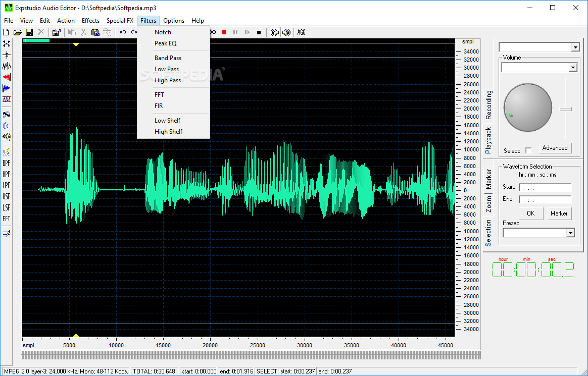Image resolution: width=588 pixels, height=376 pixels.
Task: Click the undo arrow icon
Action: click(123, 33)
